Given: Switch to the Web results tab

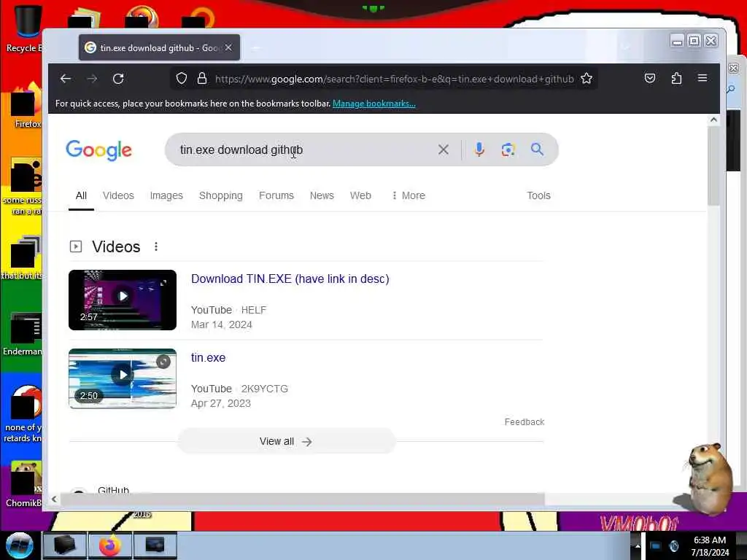Looking at the screenshot, I should point(360,195).
